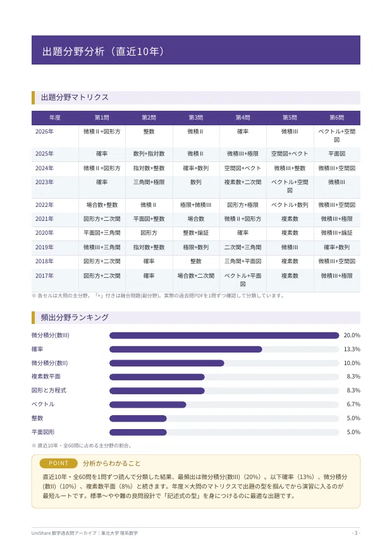This screenshot has width=392, height=555.
Task: Click the 微積III+三角関 cell
Action: pos(102,247)
